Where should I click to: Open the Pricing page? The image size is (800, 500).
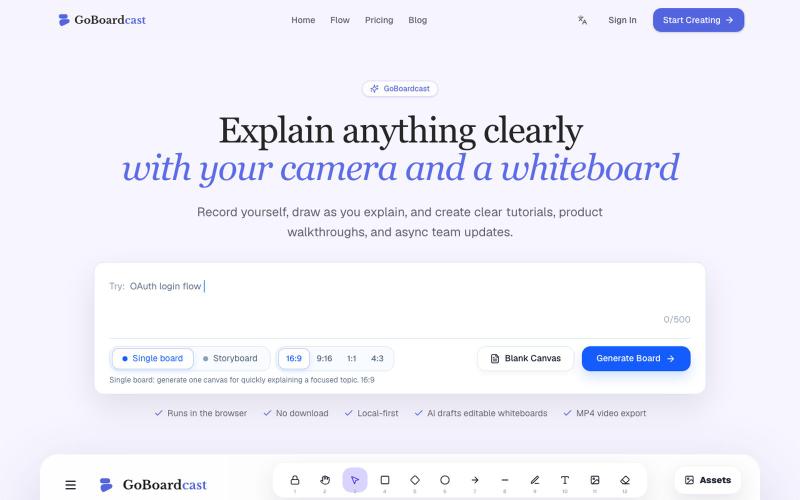tap(379, 20)
